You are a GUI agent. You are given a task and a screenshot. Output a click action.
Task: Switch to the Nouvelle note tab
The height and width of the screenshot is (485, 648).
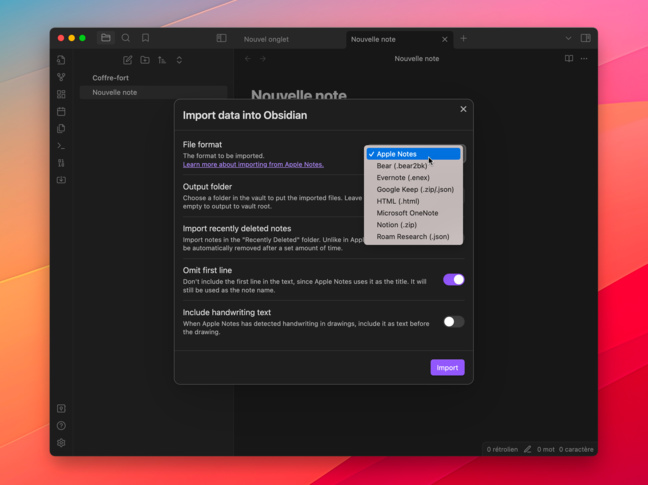tap(393, 39)
